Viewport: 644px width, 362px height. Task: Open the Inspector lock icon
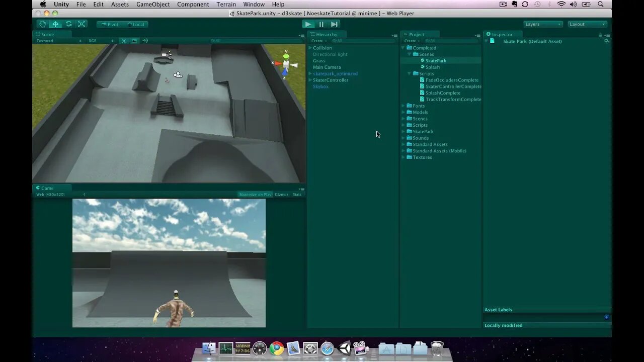(x=600, y=35)
